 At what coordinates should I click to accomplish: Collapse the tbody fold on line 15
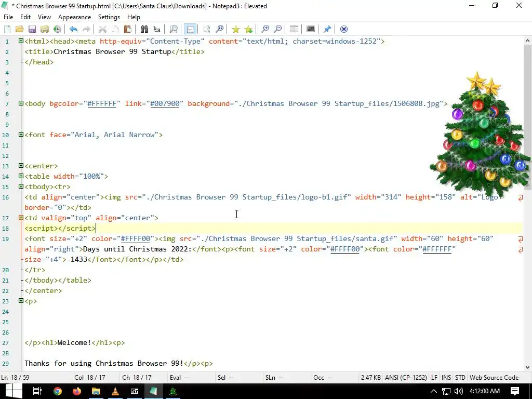[21, 187]
